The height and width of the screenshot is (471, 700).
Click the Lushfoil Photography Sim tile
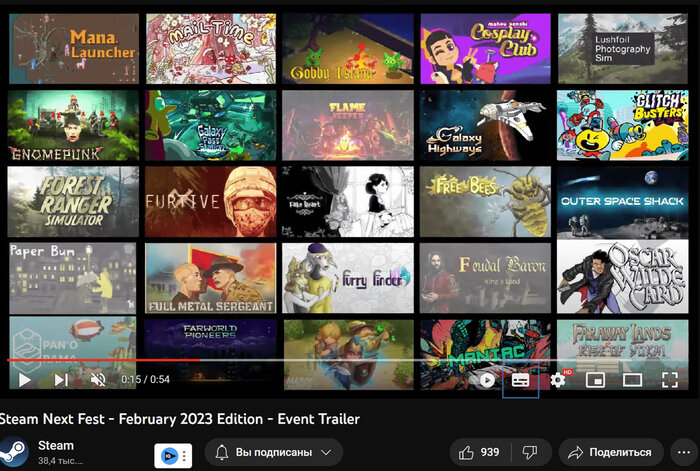pos(623,48)
